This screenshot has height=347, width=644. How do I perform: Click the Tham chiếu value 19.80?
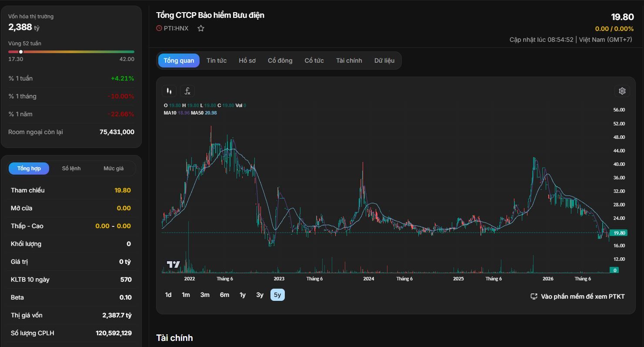123,190
